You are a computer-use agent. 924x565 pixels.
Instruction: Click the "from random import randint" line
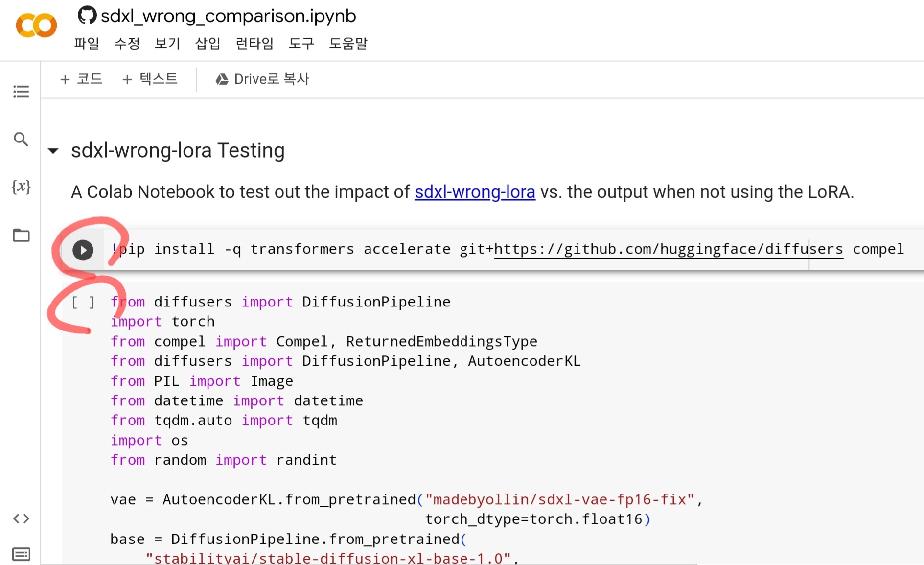[x=224, y=460]
